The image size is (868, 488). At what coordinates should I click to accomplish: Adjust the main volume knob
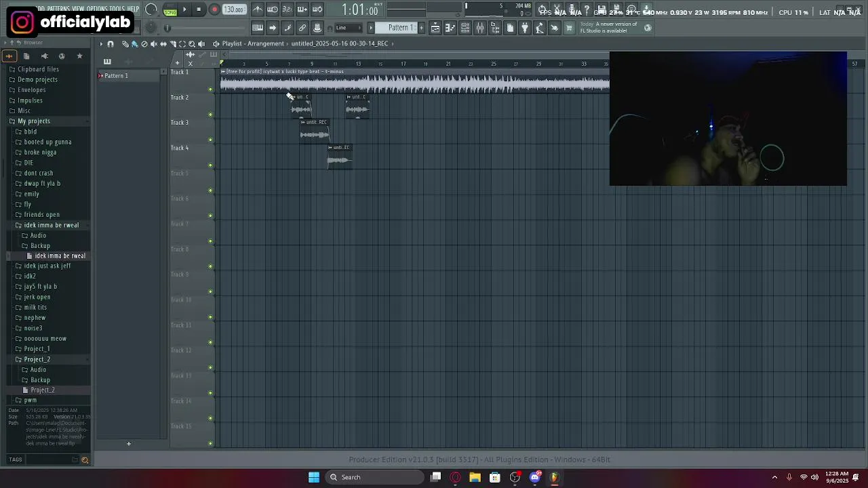point(151,9)
